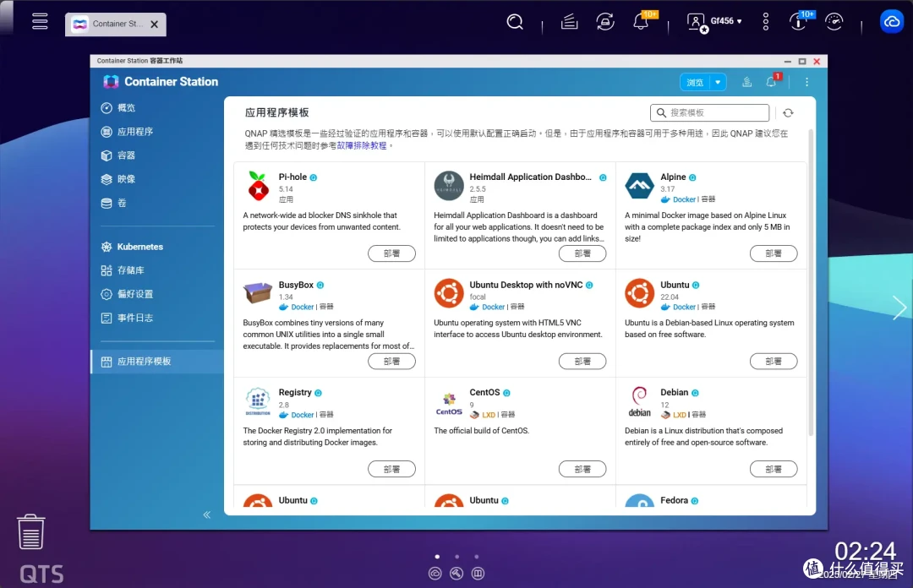
Task: Click the Pi-hole raspberry logo
Action: 258,186
